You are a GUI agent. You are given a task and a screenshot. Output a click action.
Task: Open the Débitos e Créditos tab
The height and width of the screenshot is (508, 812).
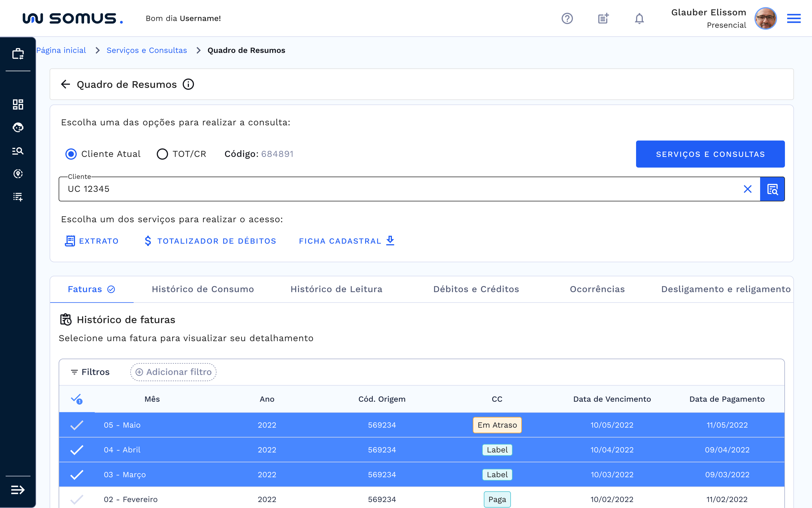click(x=476, y=289)
